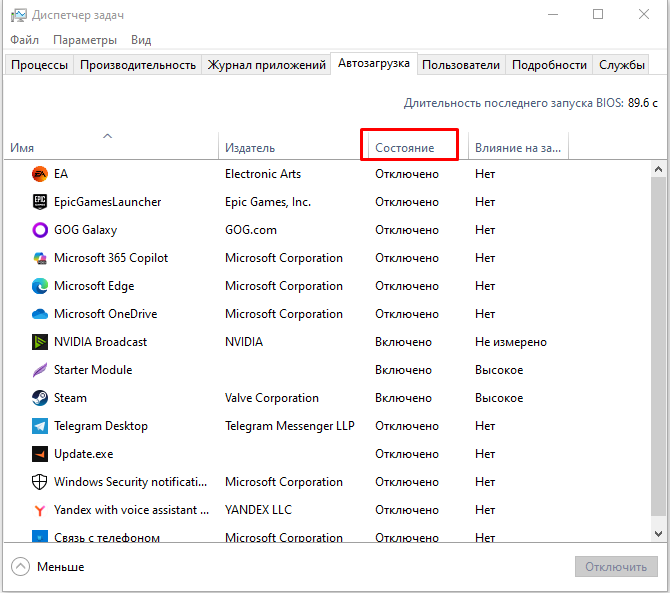Click Включено status in NVIDIA Broadcast row
The height and width of the screenshot is (593, 670).
pos(403,342)
